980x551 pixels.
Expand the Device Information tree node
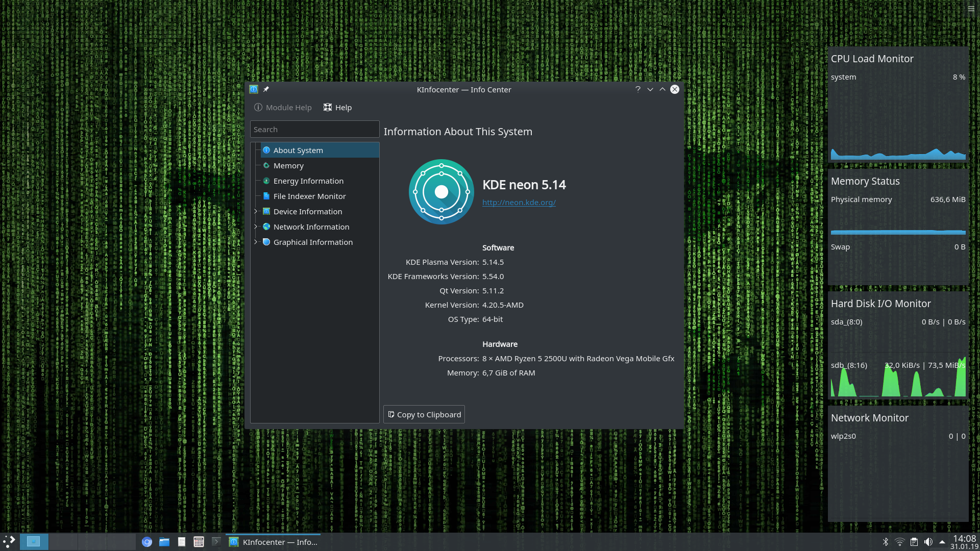[x=256, y=211]
